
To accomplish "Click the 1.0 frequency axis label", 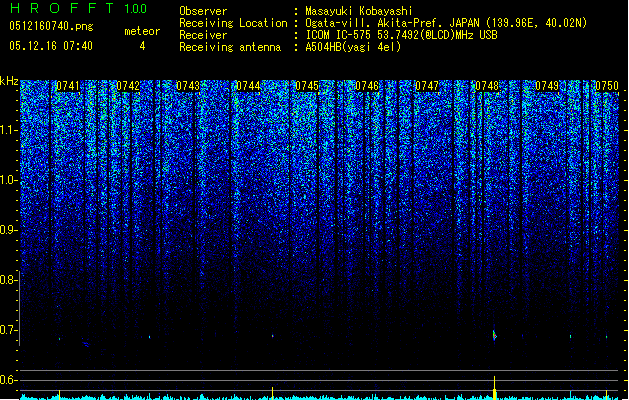I will pos(8,180).
